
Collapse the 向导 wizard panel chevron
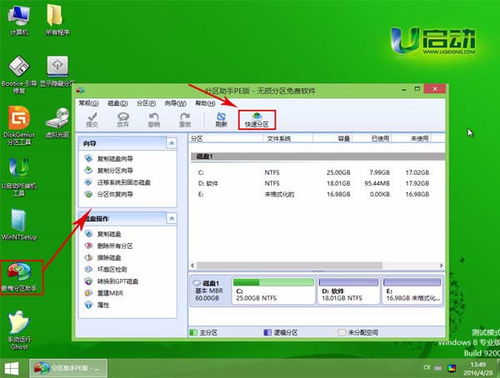click(172, 143)
